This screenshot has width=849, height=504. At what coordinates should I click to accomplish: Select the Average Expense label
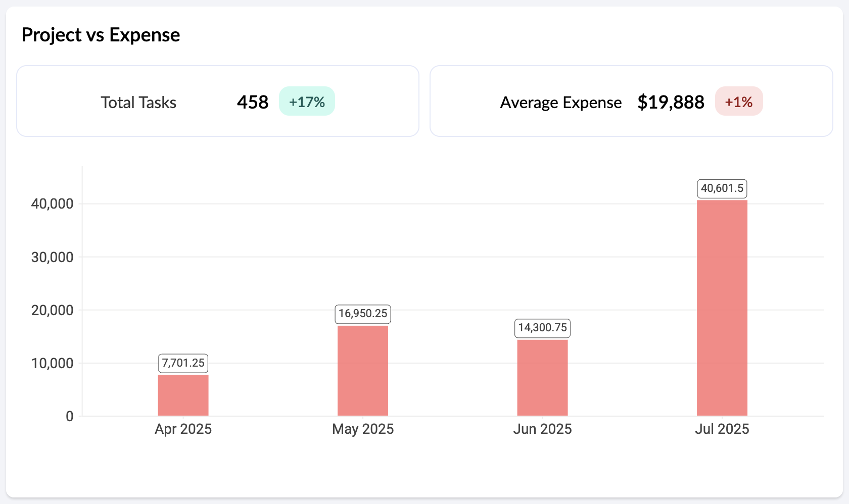pyautogui.click(x=561, y=103)
